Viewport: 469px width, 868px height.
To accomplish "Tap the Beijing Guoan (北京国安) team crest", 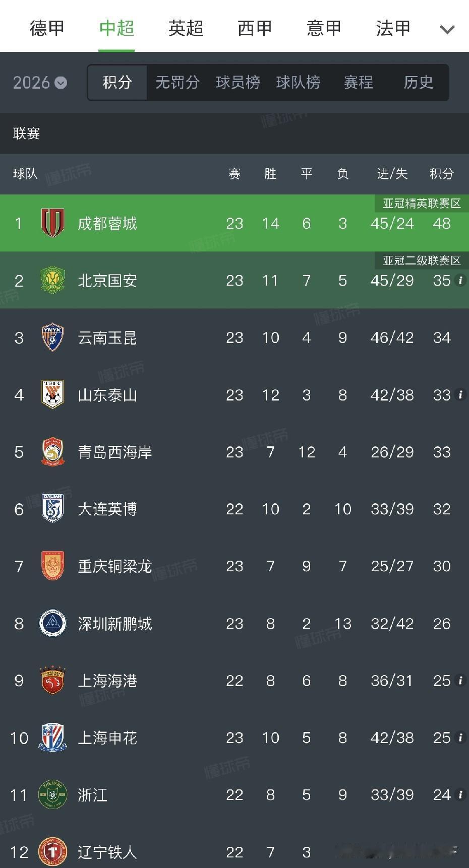I will (52, 281).
